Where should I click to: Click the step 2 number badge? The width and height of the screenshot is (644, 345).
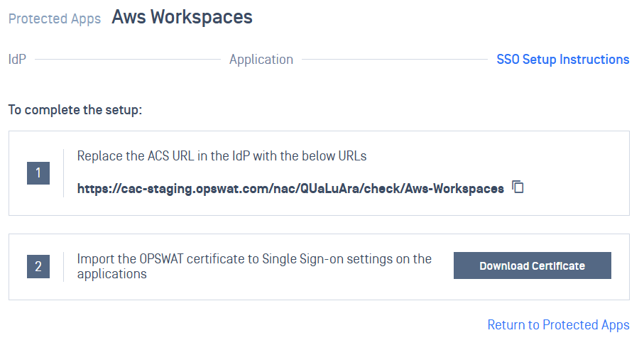pos(38,267)
